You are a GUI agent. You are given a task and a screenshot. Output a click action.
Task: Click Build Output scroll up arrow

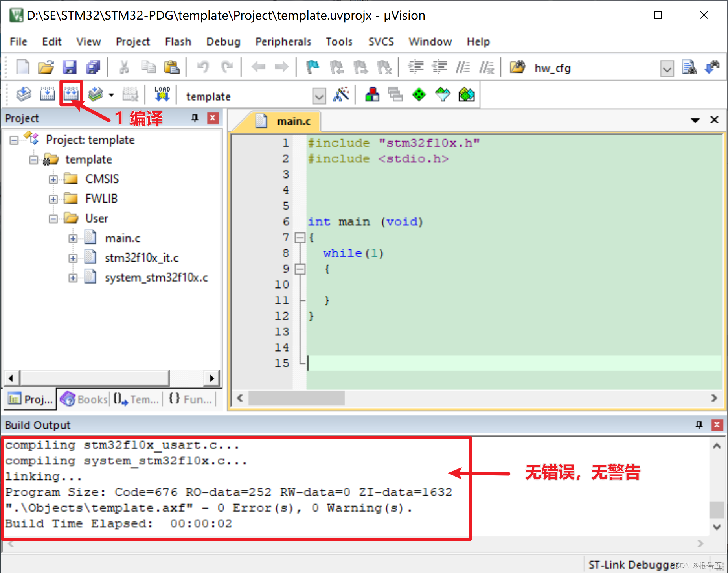click(717, 446)
